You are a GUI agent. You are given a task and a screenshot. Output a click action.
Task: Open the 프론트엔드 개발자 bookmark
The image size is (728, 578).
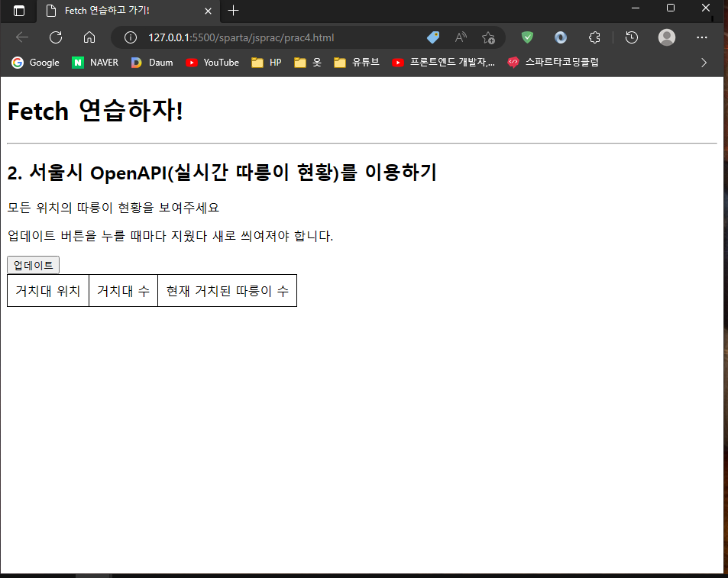click(443, 63)
